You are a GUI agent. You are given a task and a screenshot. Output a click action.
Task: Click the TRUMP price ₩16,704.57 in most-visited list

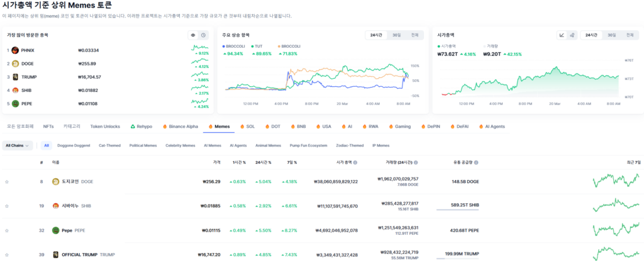(x=89, y=77)
